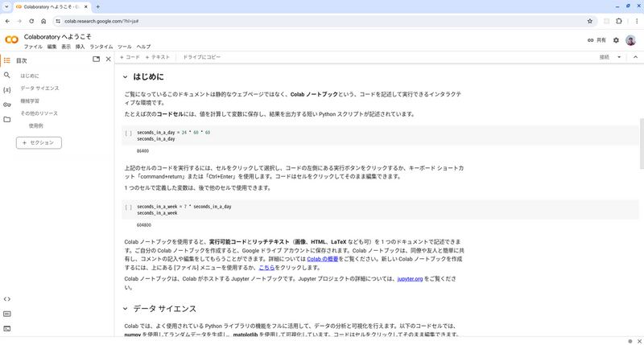
Task: Jump to はじめに in contents
Action: click(x=30, y=76)
